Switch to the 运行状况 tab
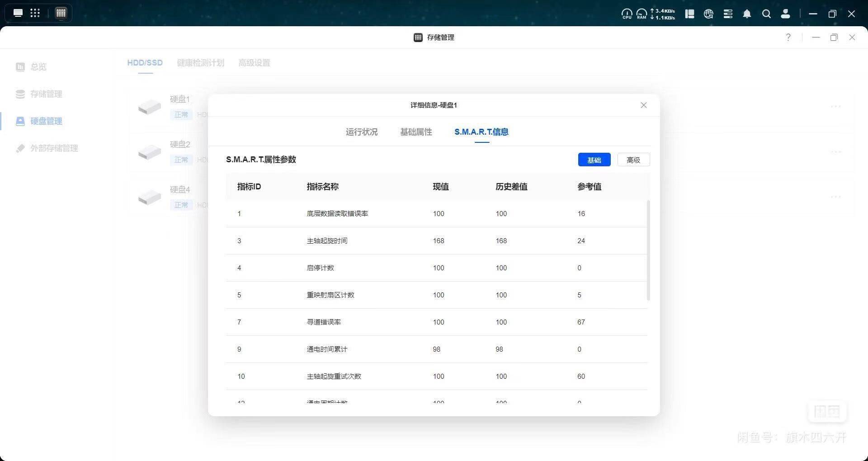 pyautogui.click(x=361, y=132)
